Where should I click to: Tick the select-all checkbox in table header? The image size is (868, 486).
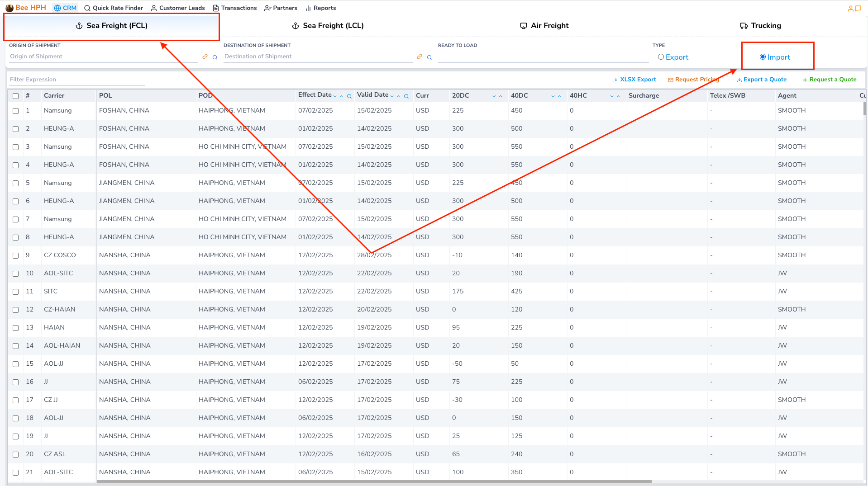[x=16, y=96]
